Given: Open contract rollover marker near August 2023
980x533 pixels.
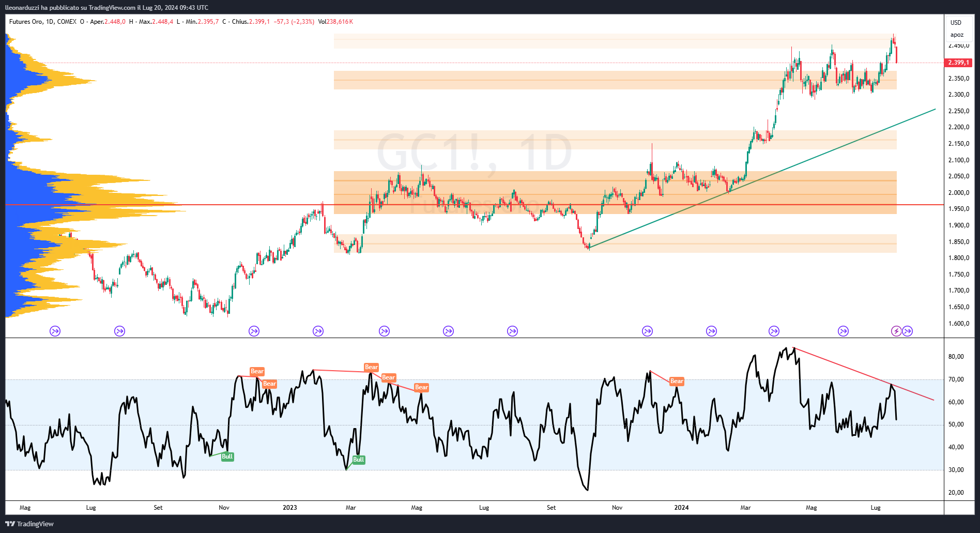Looking at the screenshot, I should (x=513, y=331).
